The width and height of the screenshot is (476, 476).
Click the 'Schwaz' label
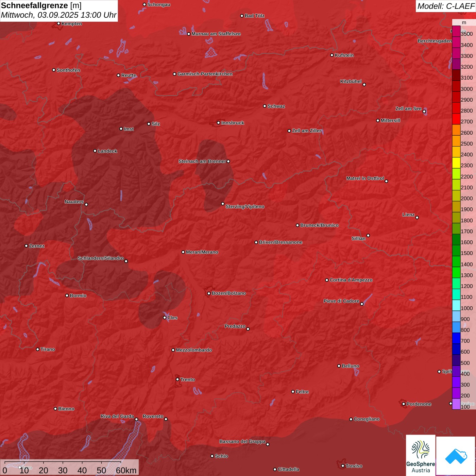[276, 106]
